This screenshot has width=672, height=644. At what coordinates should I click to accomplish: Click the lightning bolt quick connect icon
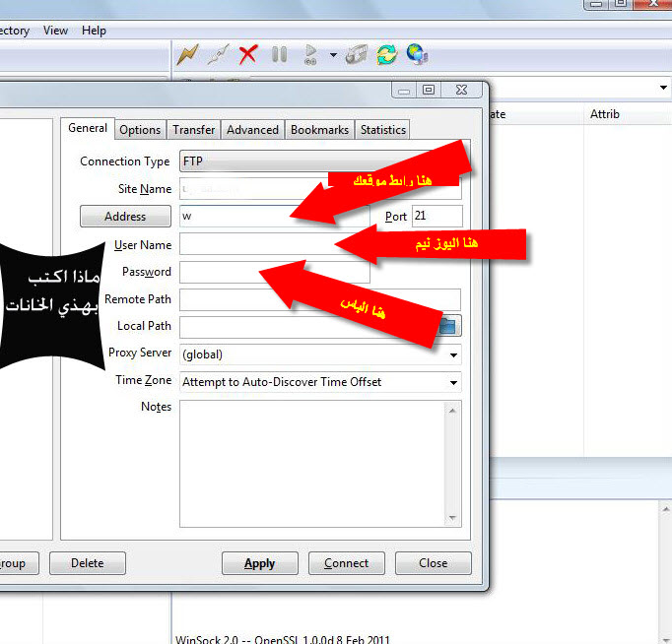click(x=187, y=54)
